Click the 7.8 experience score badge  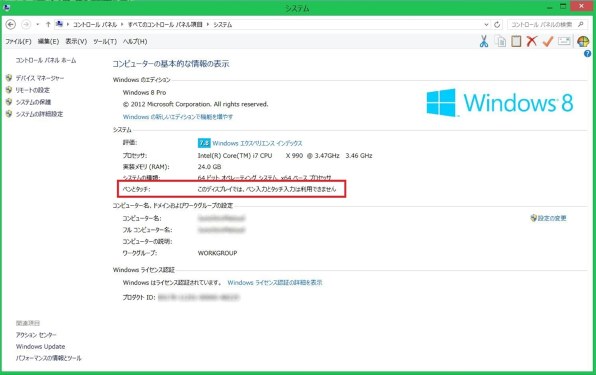tap(204, 143)
